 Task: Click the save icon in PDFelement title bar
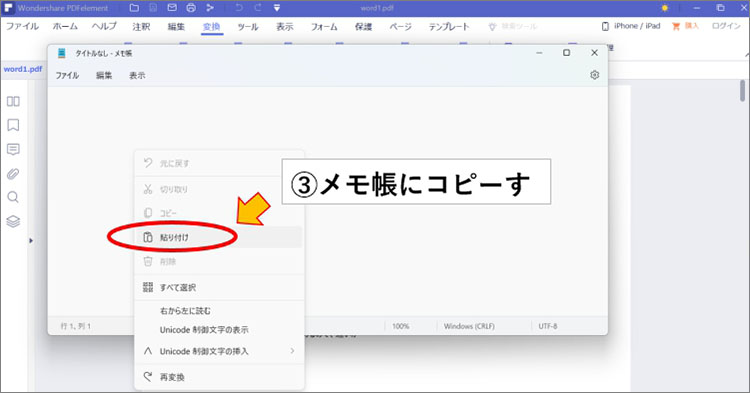pos(153,8)
